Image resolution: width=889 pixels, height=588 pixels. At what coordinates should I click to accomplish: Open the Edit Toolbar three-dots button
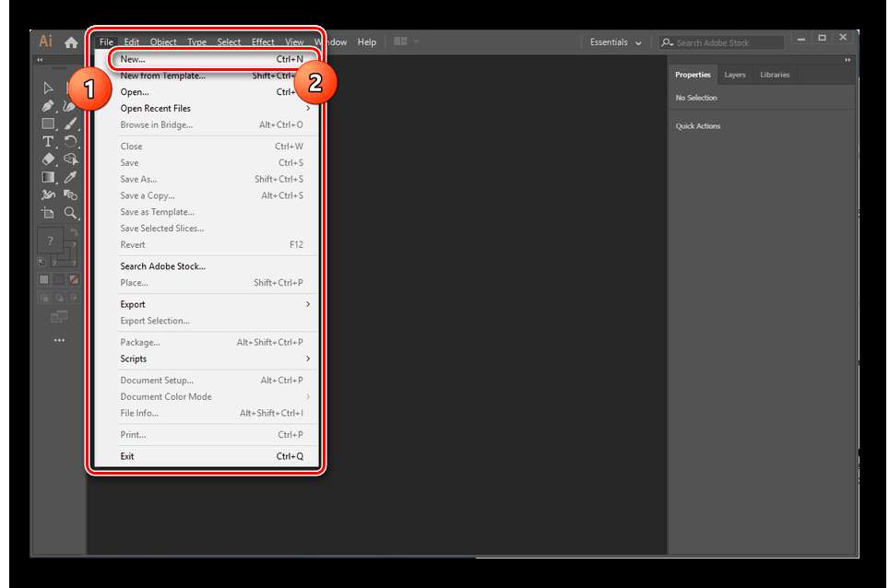[59, 340]
